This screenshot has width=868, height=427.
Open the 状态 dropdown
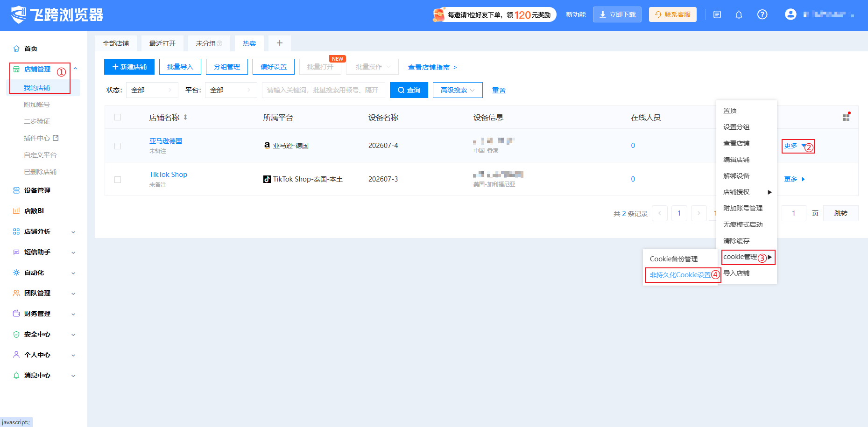(152, 90)
